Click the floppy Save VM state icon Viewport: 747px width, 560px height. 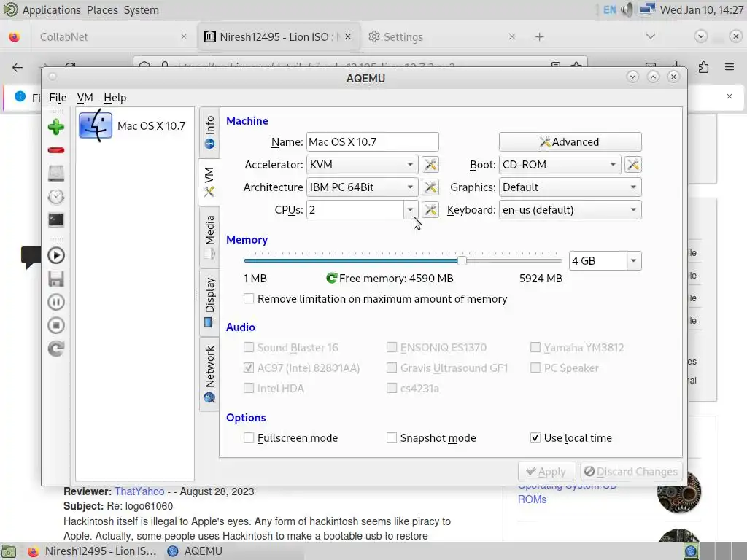(55, 279)
